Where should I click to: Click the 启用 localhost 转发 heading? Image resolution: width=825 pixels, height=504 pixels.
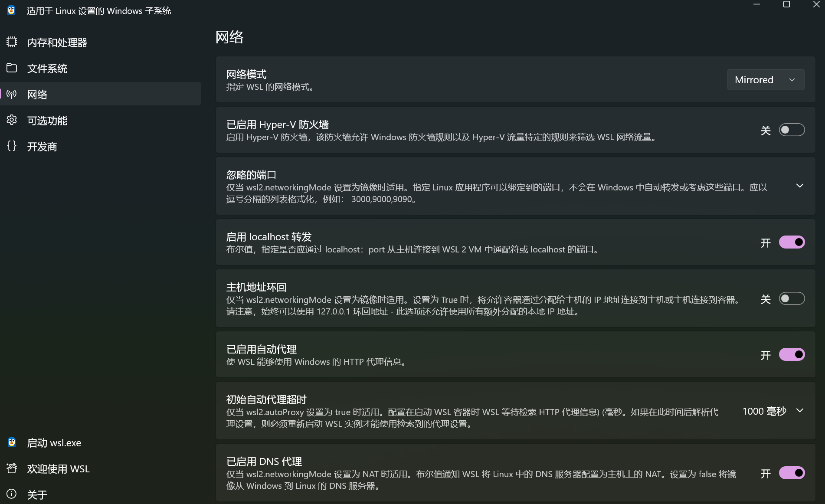(x=269, y=237)
